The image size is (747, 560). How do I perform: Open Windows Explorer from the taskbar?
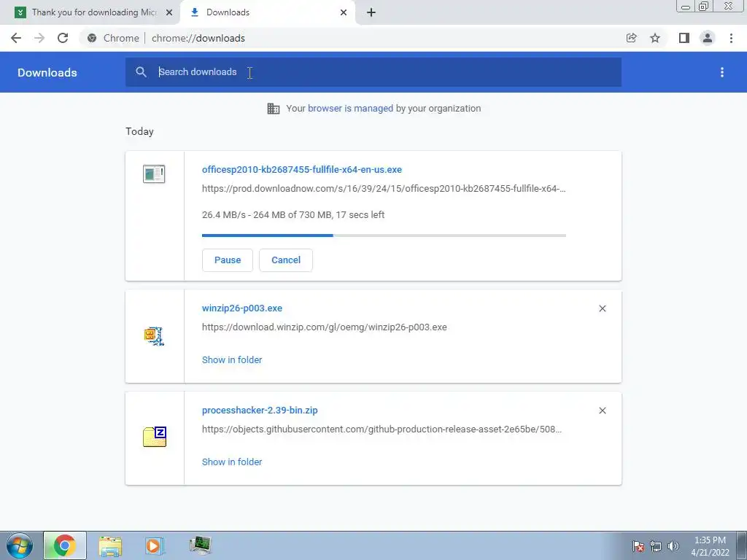tap(110, 546)
